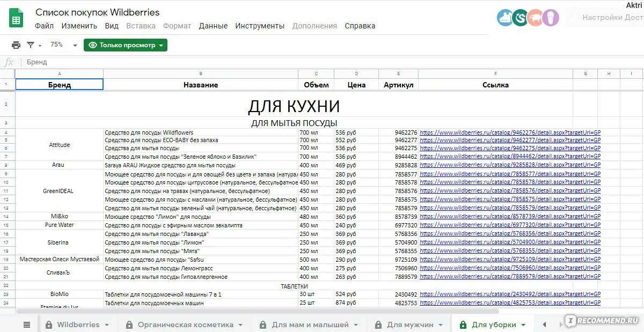Select the 'Ссылка' header cell
The image size is (644, 332).
495,85
